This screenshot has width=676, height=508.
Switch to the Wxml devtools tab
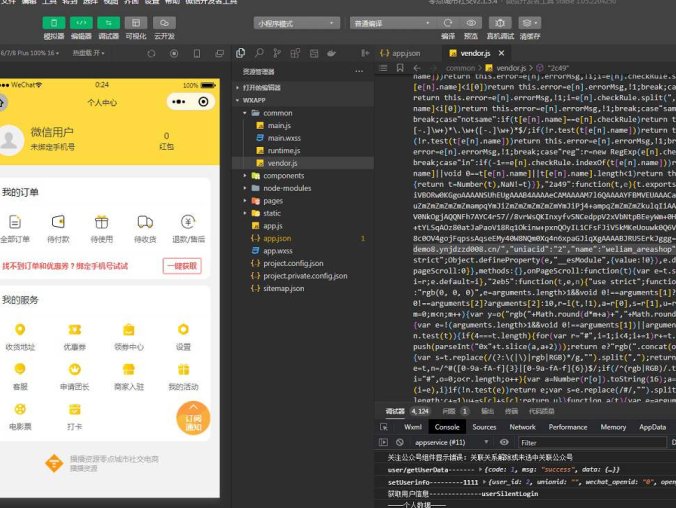[413, 427]
